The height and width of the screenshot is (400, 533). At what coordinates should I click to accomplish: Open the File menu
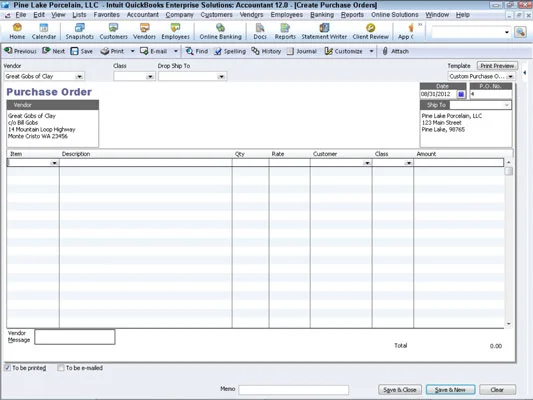coord(21,15)
